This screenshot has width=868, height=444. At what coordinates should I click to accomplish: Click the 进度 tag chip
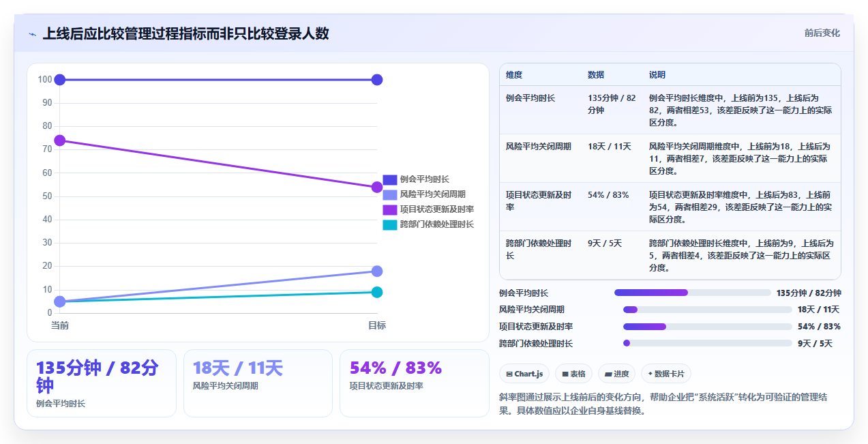click(616, 374)
